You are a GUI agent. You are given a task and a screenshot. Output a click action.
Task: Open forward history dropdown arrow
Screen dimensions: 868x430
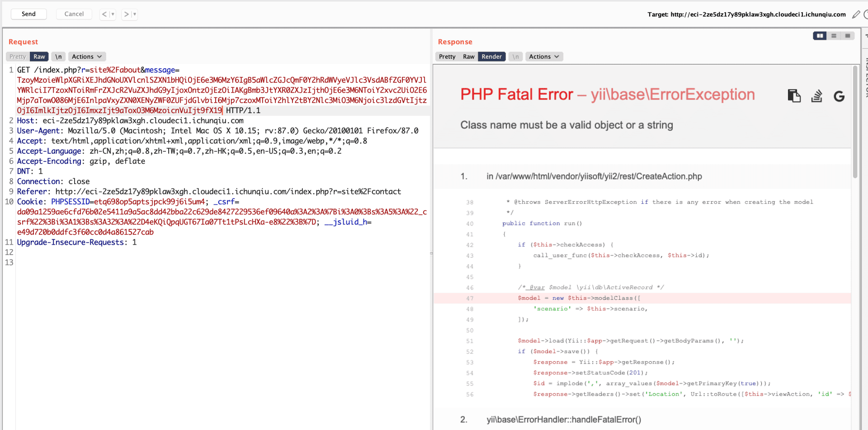(135, 14)
